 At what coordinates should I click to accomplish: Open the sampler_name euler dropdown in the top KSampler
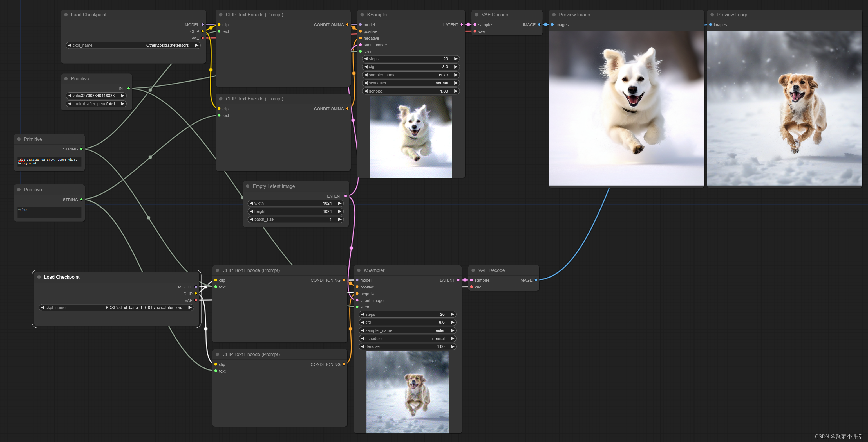[x=410, y=75]
